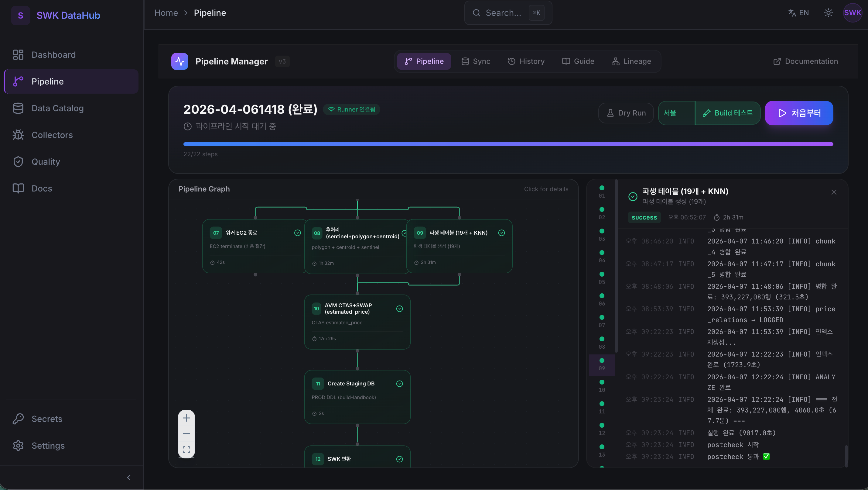The height and width of the screenshot is (490, 868).
Task: Click the Runner 연결됨 status badge
Action: click(x=351, y=109)
